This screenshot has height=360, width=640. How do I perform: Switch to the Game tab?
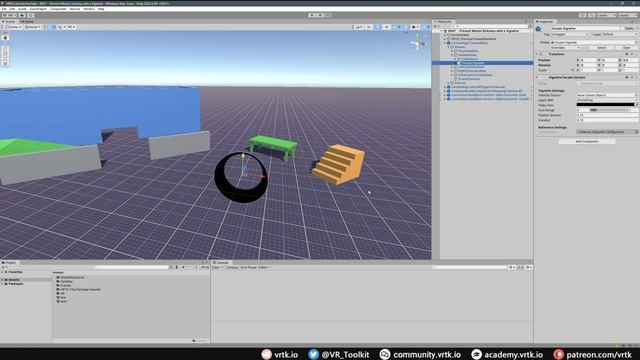coord(27,22)
